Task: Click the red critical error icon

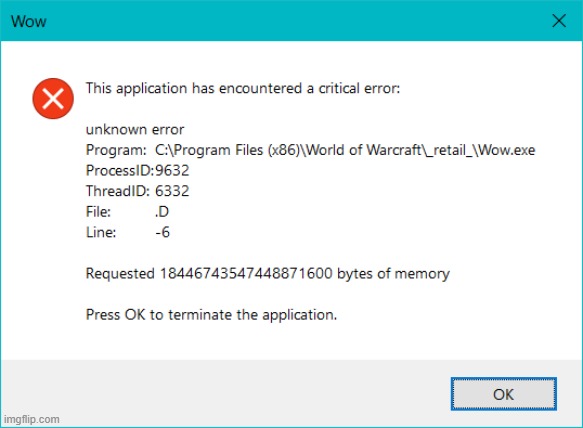Action: pyautogui.click(x=53, y=99)
